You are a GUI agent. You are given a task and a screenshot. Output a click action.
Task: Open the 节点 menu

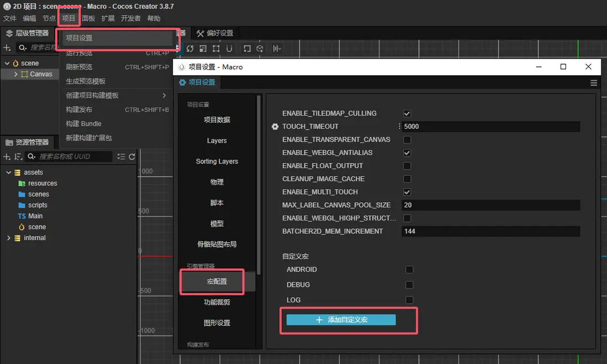[x=49, y=19]
